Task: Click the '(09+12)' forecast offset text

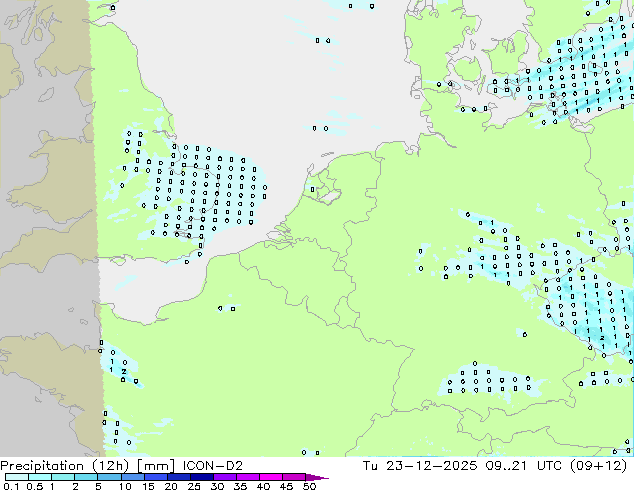Action: [598, 466]
